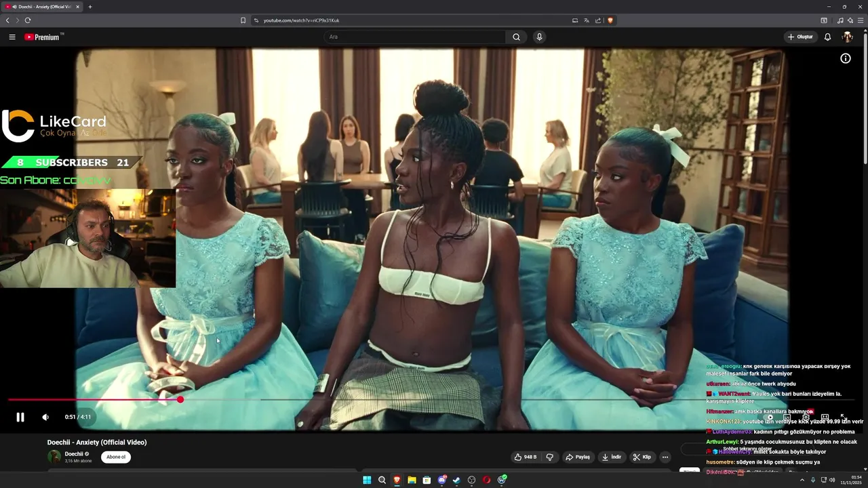This screenshot has width=868, height=488.
Task: Enter fullscreen in the video player
Action: pos(844,418)
